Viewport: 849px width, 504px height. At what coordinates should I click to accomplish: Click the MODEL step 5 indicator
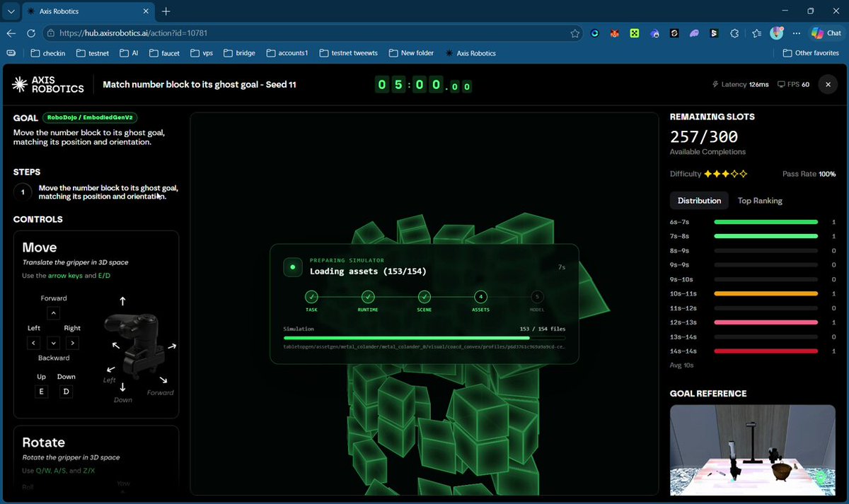(537, 297)
